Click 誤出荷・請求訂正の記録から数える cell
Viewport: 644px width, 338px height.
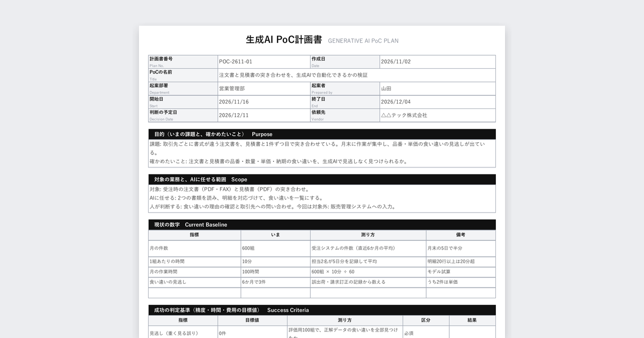point(368,282)
